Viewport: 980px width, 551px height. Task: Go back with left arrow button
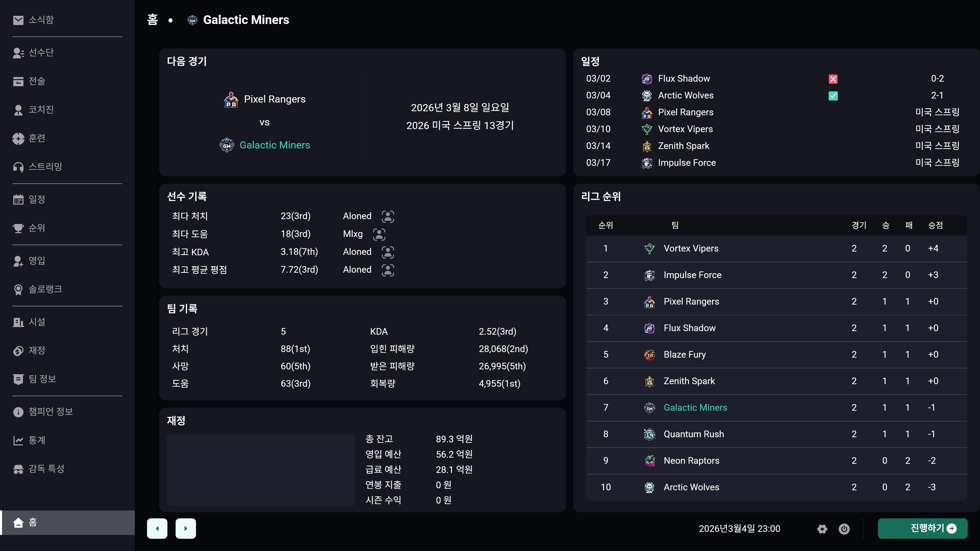coord(157,529)
